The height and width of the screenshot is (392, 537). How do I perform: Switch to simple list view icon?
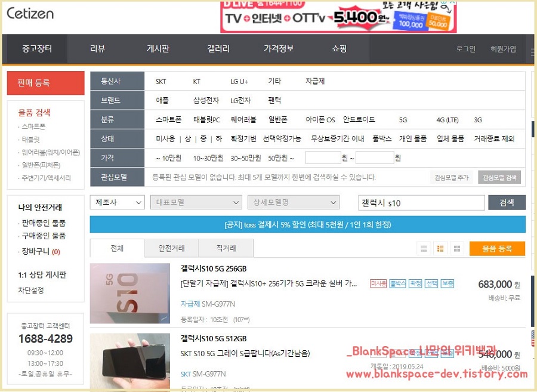pyautogui.click(x=424, y=249)
